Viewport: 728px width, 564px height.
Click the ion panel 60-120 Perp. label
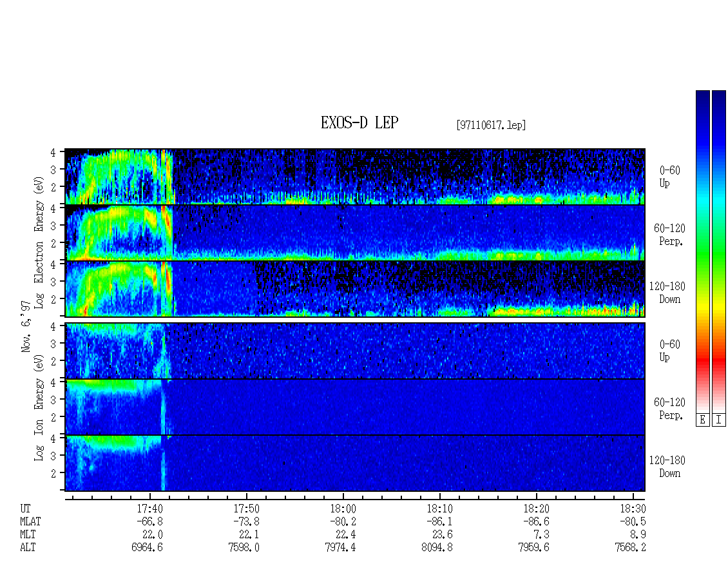tap(669, 409)
